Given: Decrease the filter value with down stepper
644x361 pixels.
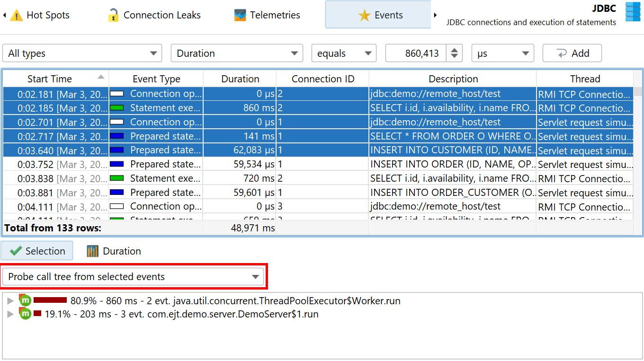Looking at the screenshot, I should 454,57.
